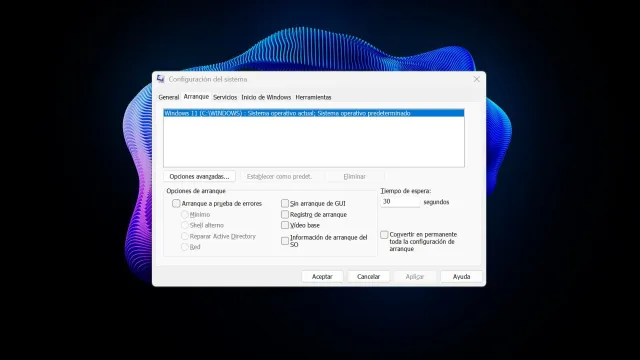This screenshot has width=640, height=360.
Task: Open the Servicios tab
Action: (225, 97)
